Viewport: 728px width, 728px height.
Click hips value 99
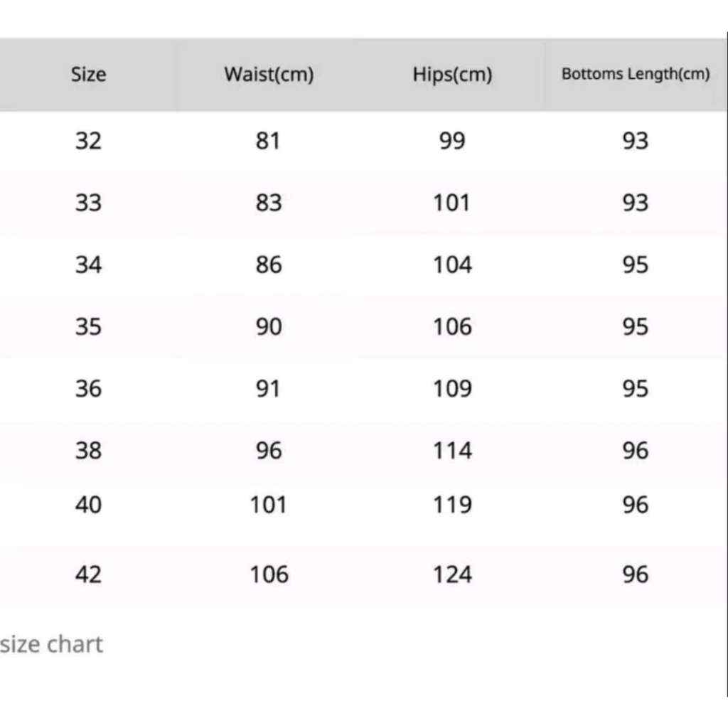pos(452,141)
